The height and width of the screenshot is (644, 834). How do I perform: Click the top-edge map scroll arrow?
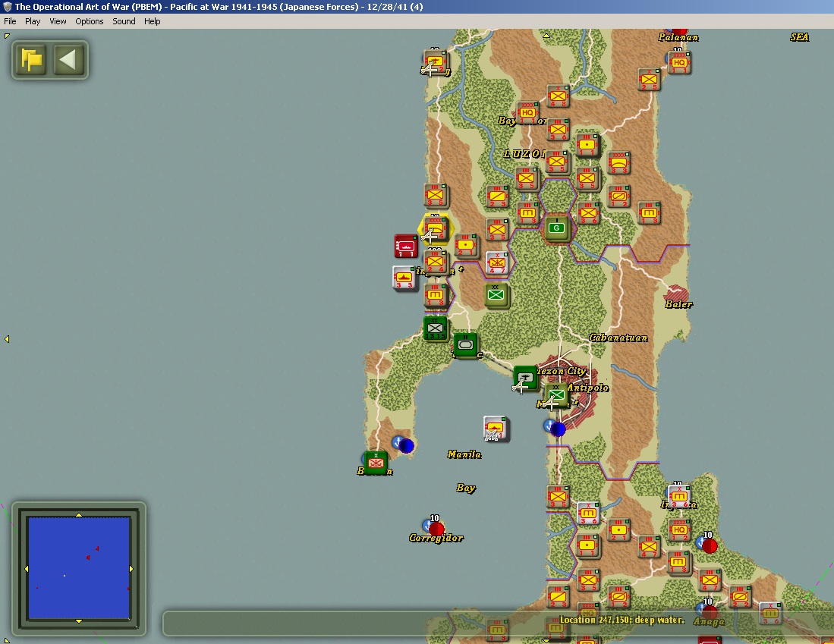coord(546,36)
